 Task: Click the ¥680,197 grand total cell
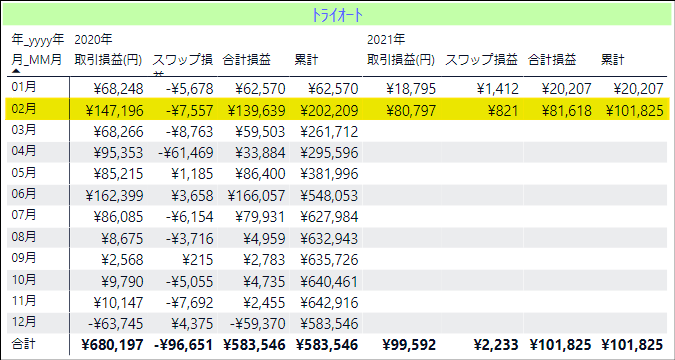(x=112, y=345)
